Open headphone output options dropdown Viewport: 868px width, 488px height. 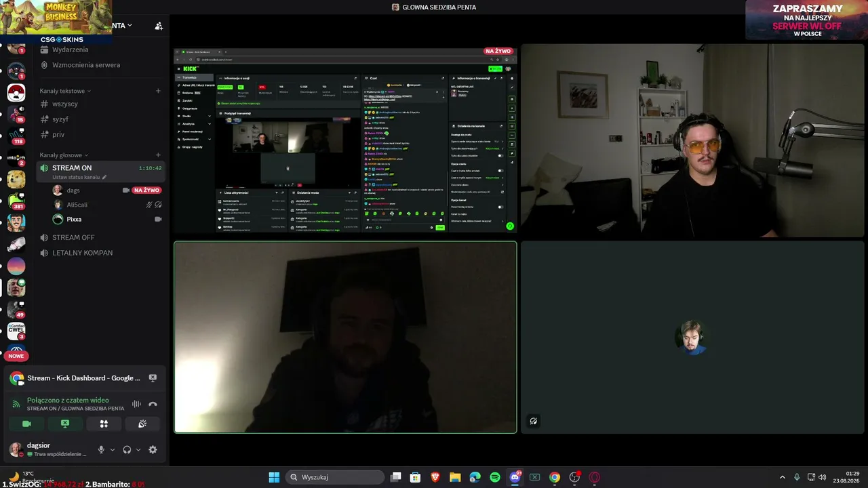(x=138, y=449)
